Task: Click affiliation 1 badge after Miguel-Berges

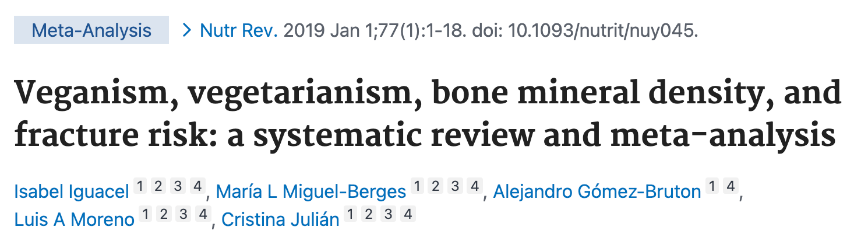Action: (x=417, y=187)
